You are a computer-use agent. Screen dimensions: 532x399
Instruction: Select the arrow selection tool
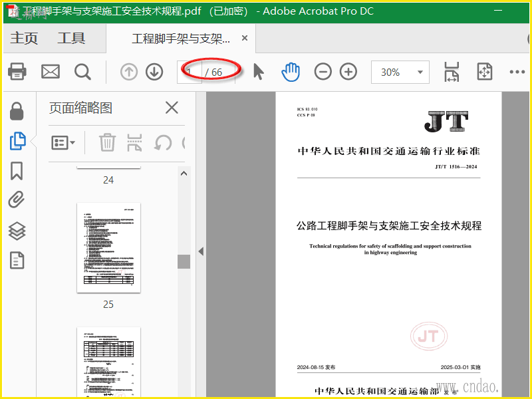pyautogui.click(x=259, y=72)
